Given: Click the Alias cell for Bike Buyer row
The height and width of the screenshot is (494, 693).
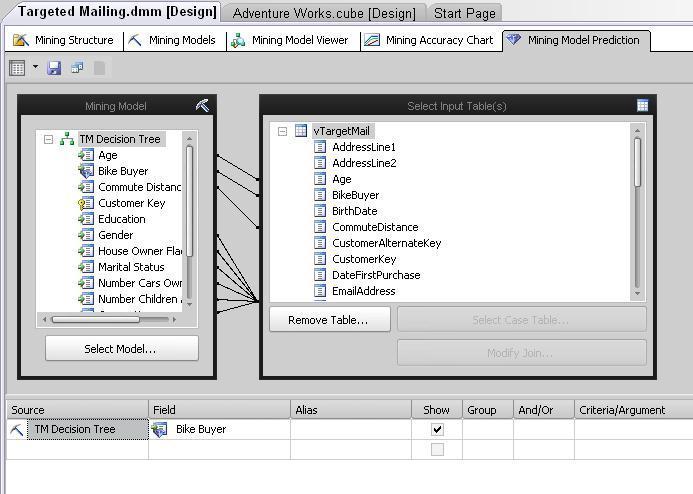Looking at the screenshot, I should pyautogui.click(x=351, y=429).
